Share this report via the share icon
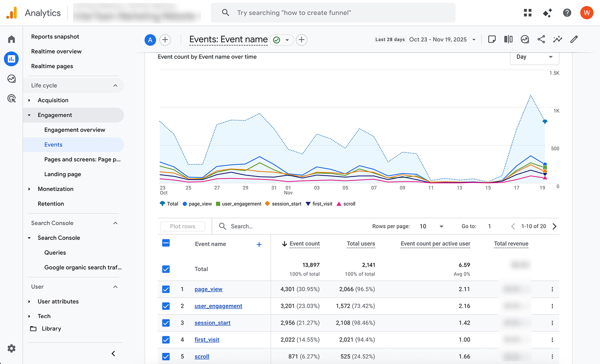This screenshot has height=364, width=600. pyautogui.click(x=541, y=39)
